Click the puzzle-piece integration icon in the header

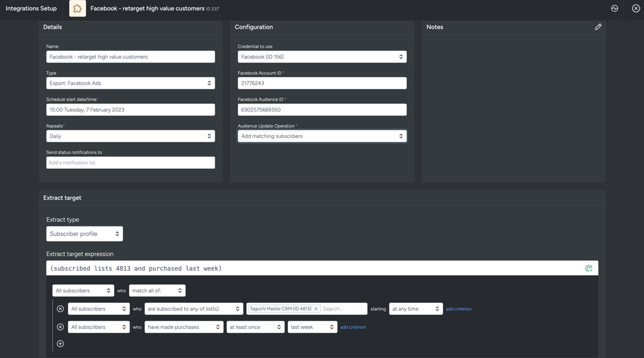pyautogui.click(x=78, y=8)
